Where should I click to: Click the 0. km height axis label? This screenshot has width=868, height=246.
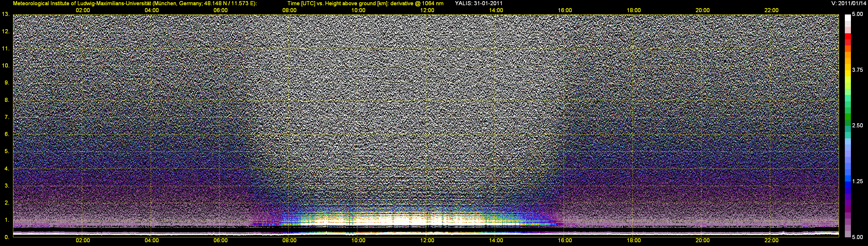(x=7, y=237)
